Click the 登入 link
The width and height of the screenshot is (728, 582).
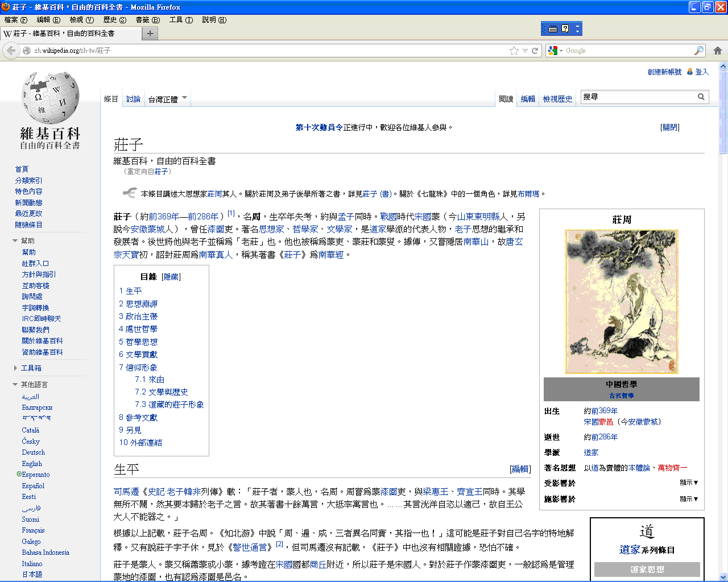point(702,72)
